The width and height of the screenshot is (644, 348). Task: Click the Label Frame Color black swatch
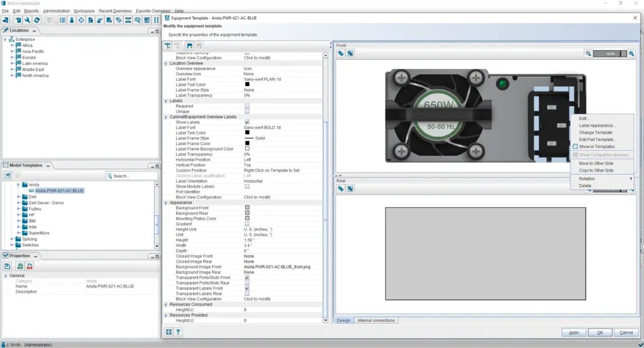(x=247, y=144)
